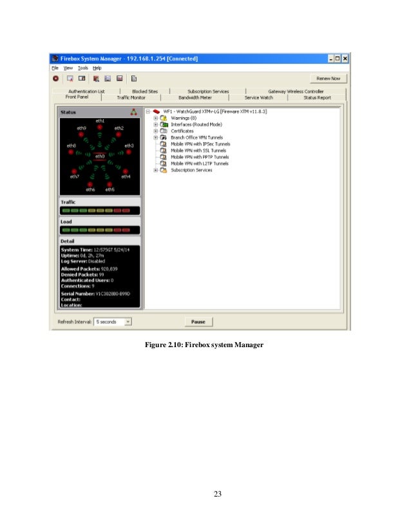This screenshot has height=532, width=411.
Task: Open the View menu
Action: [68, 68]
